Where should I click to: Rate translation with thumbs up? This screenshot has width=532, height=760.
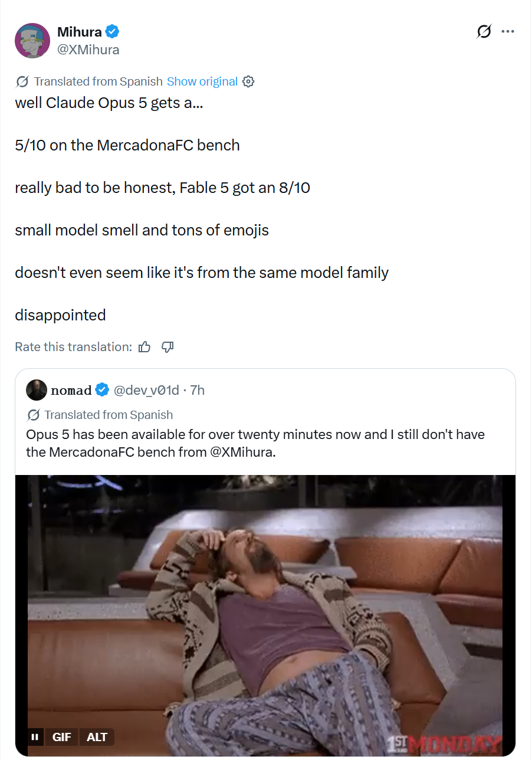pyautogui.click(x=145, y=347)
